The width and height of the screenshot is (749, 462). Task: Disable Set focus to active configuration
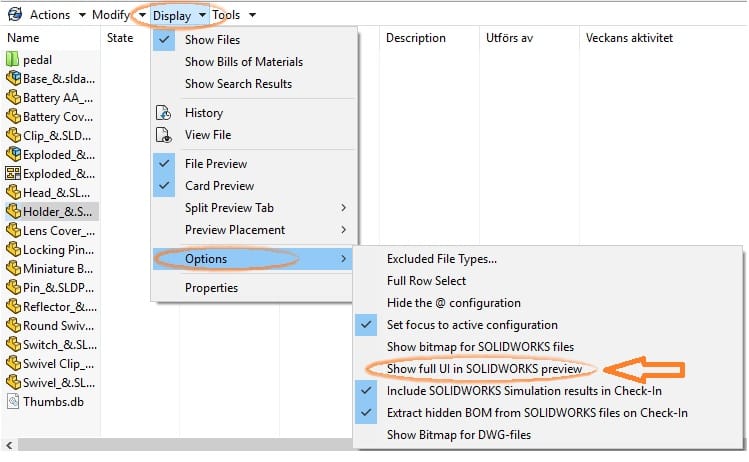tap(472, 325)
